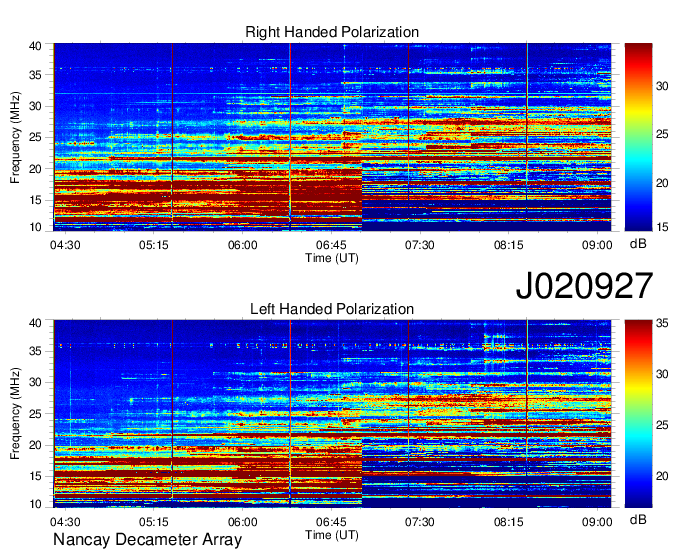The image size is (680, 552).
Task: Click the Left Handed Polarization title
Action: point(332,309)
